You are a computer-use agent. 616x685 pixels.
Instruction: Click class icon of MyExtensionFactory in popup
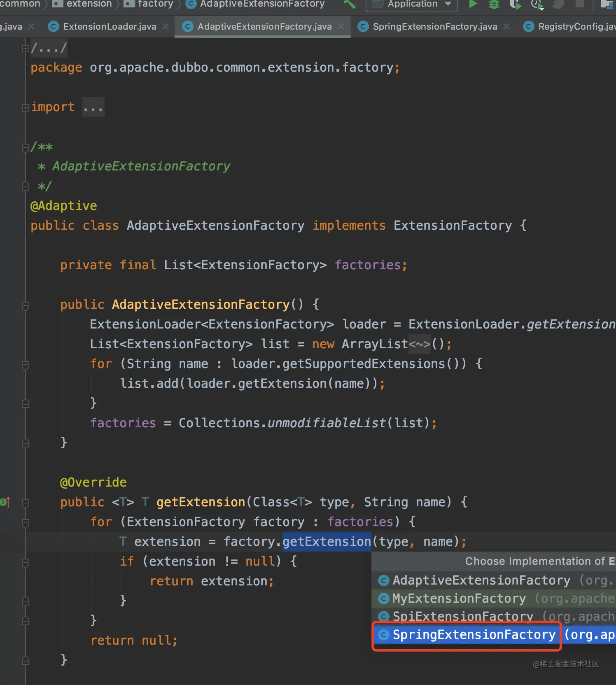click(383, 599)
